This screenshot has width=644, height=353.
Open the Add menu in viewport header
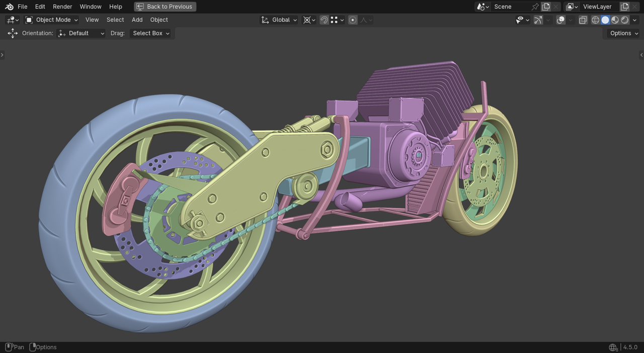coord(137,20)
